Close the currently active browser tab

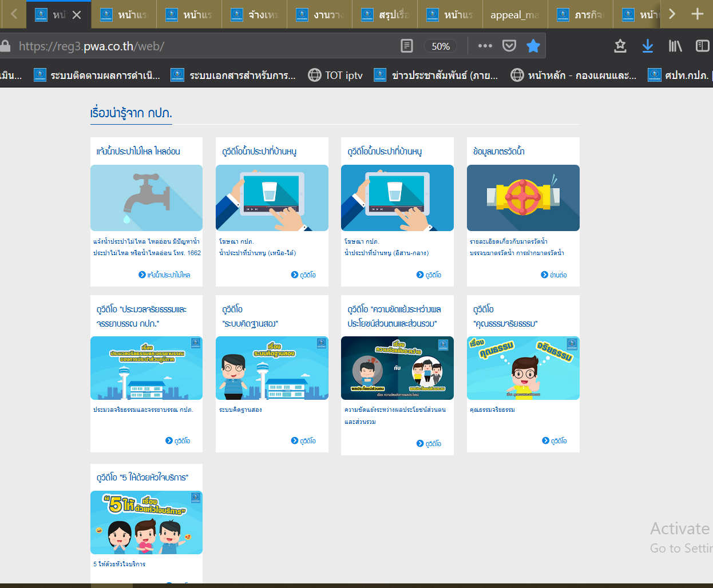[77, 15]
